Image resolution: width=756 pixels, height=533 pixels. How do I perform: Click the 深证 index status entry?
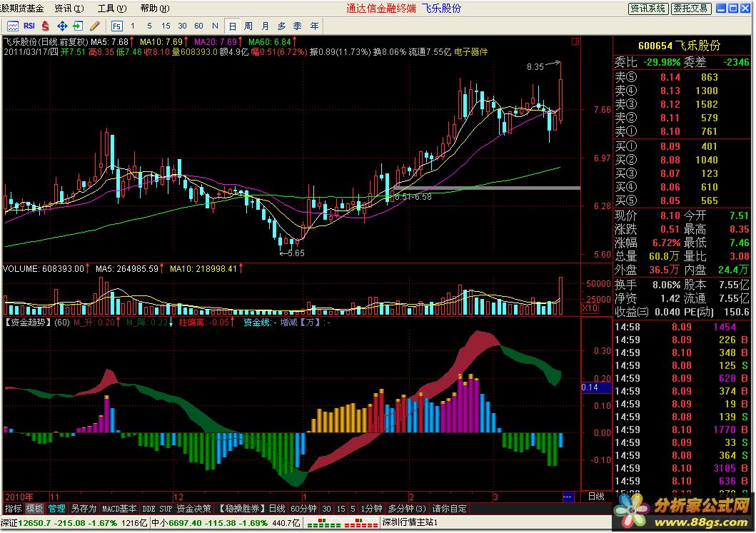tap(75, 523)
